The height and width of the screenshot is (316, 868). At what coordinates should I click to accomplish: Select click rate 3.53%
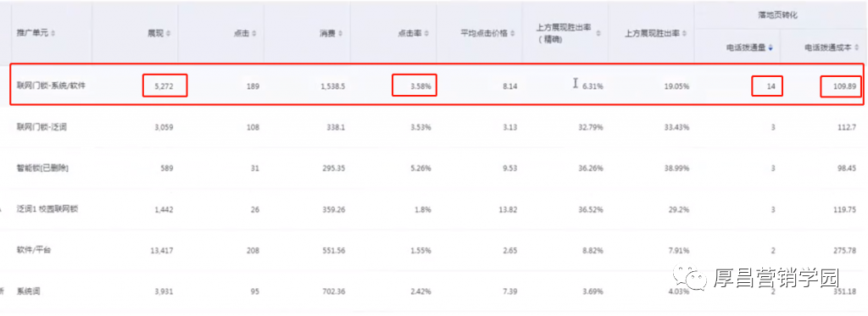[420, 127]
